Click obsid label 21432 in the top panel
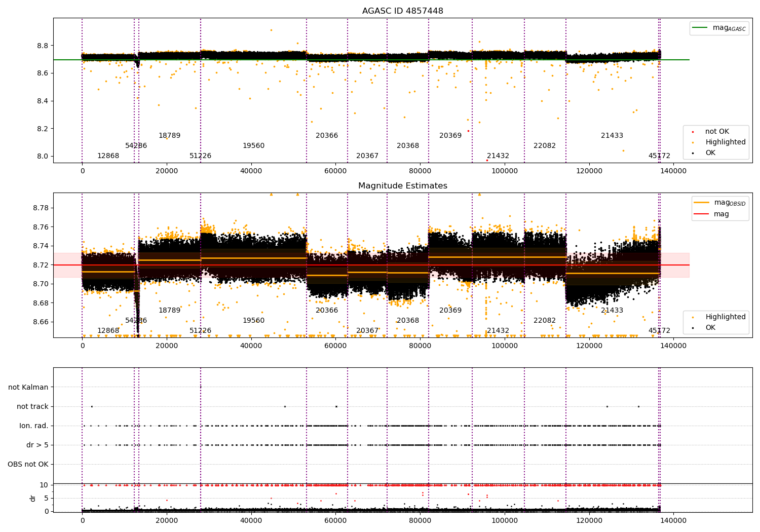Image resolution: width=760 pixels, height=532 pixels. tap(498, 156)
